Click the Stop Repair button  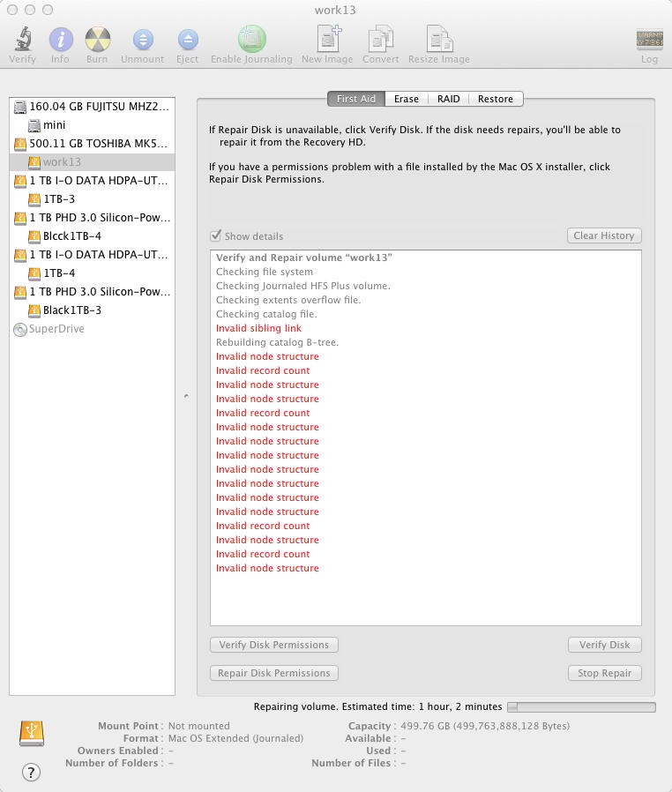(604, 673)
